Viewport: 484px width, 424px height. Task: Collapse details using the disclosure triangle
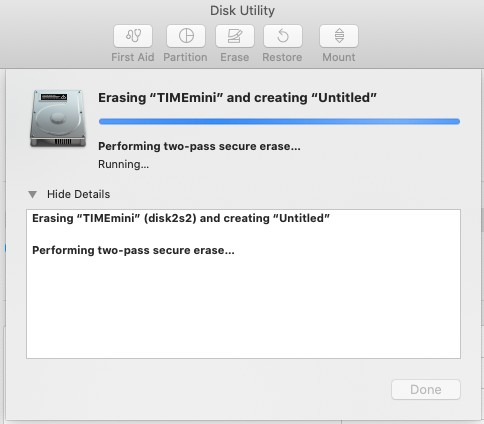pyautogui.click(x=32, y=194)
